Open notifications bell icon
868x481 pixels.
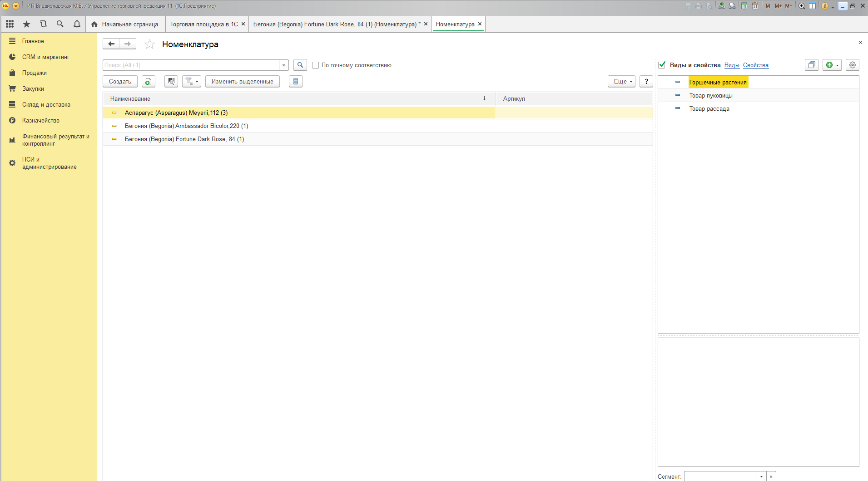pos(77,24)
